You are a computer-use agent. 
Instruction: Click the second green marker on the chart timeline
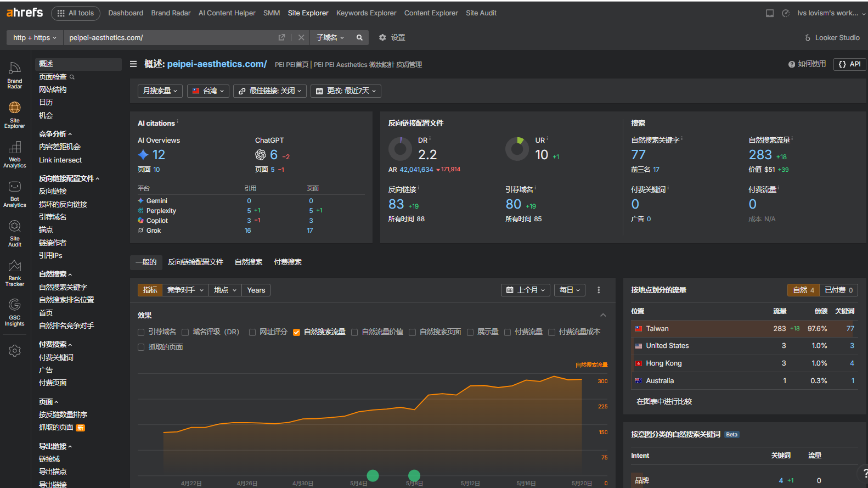[414, 475]
